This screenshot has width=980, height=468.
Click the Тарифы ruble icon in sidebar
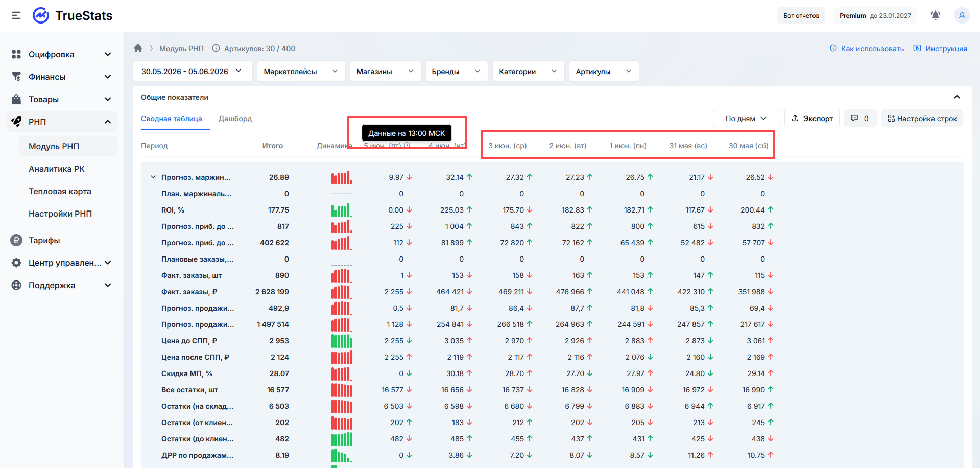click(16, 240)
